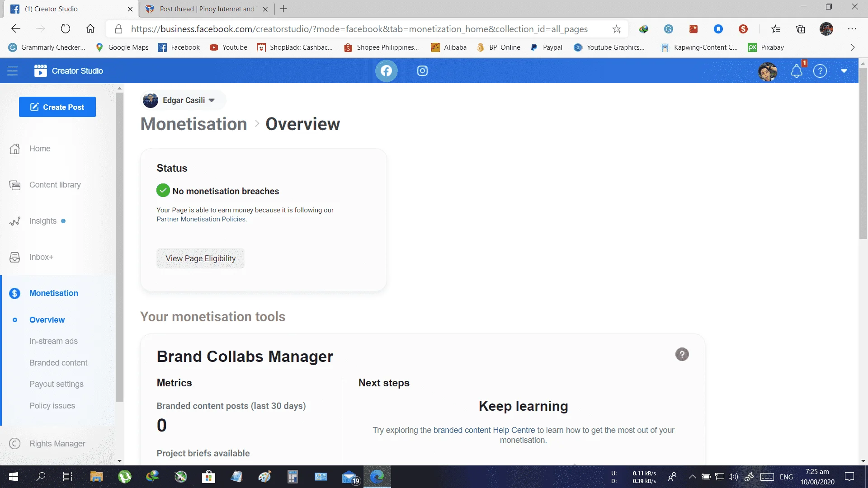
Task: Open File Explorer from taskbar
Action: click(x=96, y=477)
